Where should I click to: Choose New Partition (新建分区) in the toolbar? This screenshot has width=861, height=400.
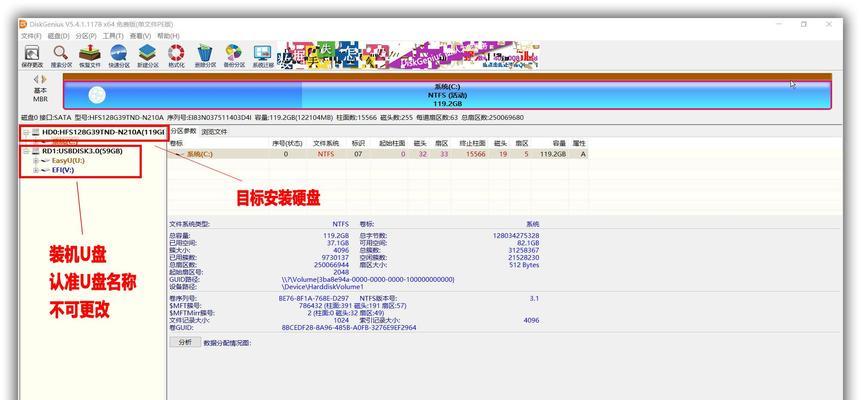[147, 56]
